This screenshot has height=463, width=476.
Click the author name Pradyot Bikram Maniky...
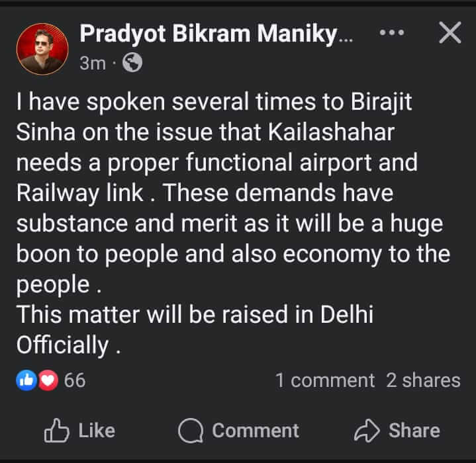pyautogui.click(x=216, y=34)
